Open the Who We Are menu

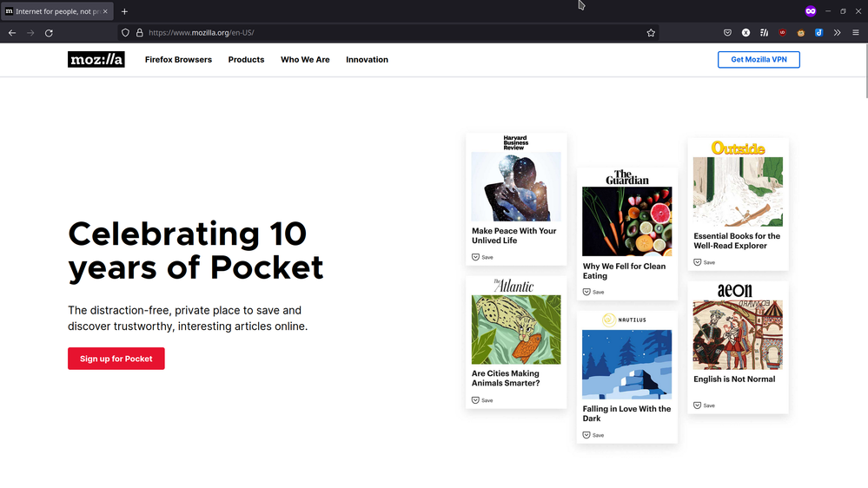point(305,60)
